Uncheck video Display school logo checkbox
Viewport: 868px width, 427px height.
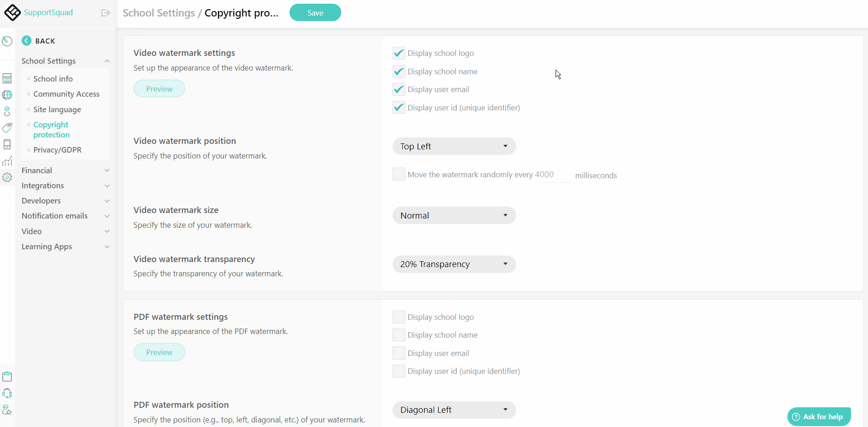[399, 53]
